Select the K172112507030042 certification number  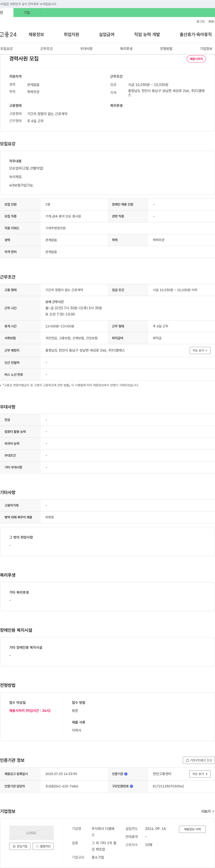tap(168, 786)
